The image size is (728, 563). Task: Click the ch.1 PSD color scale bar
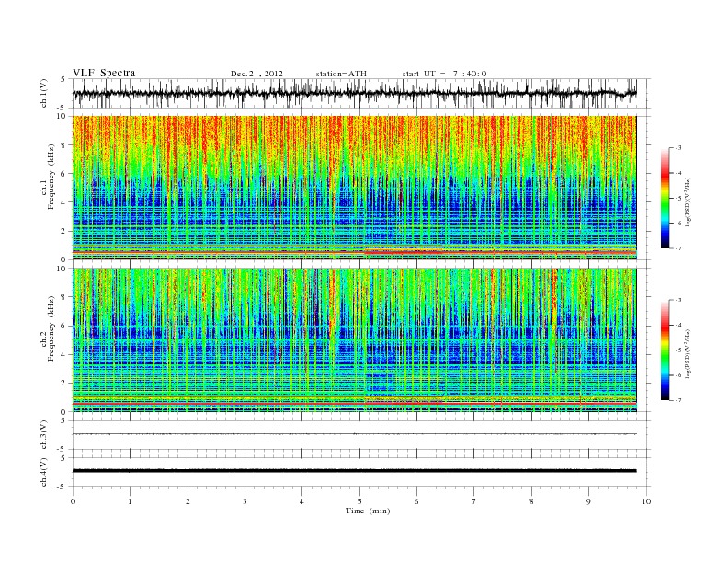(x=665, y=199)
